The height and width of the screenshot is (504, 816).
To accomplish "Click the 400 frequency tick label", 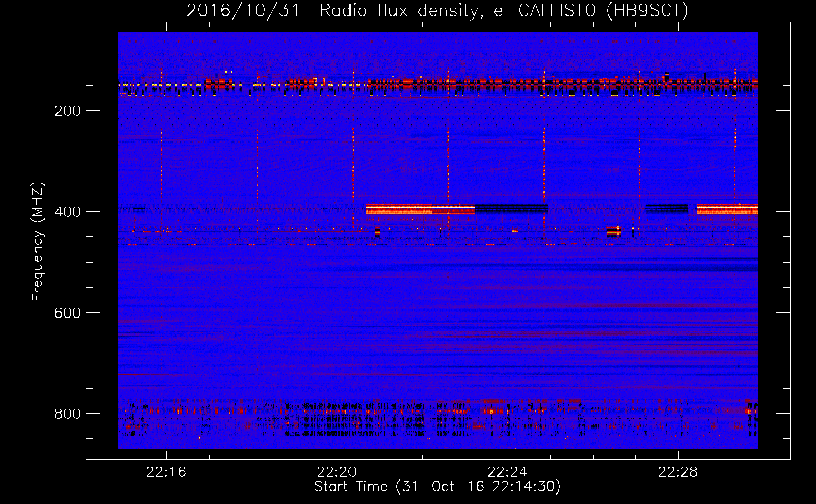I will [68, 212].
